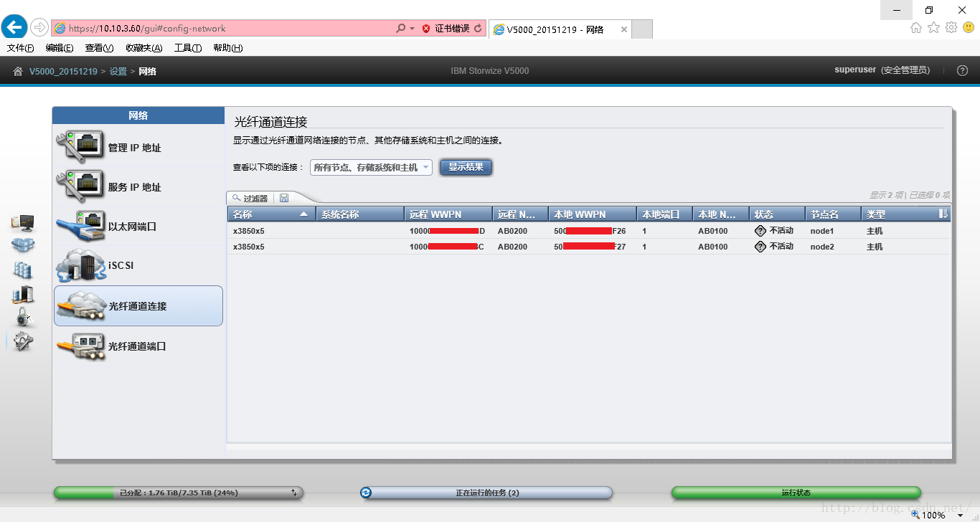The height and width of the screenshot is (522, 980).
Task: Select 管理 IP 地址 in network menu
Action: [138, 148]
